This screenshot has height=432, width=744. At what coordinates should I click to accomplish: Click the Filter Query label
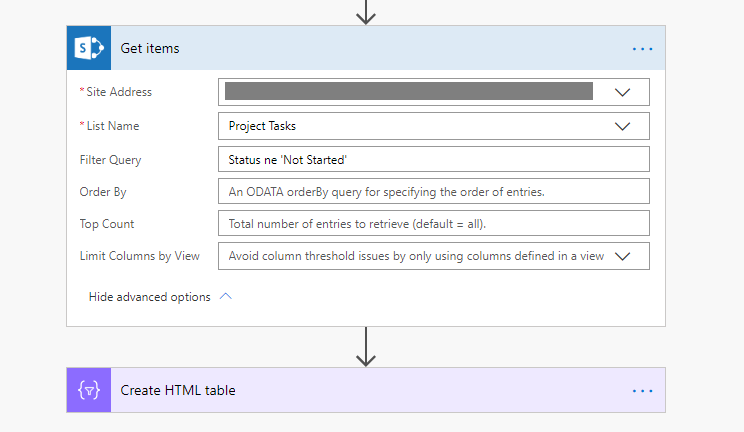point(110,160)
